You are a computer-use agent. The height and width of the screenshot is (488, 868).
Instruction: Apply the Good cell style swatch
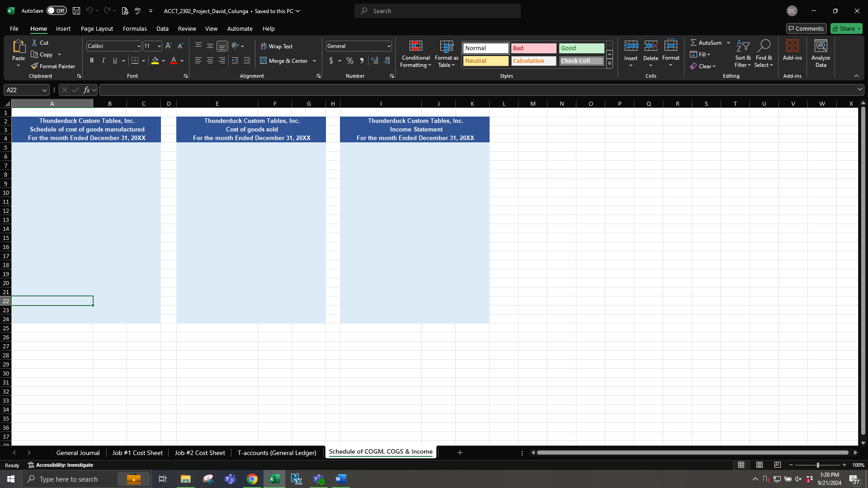point(581,48)
